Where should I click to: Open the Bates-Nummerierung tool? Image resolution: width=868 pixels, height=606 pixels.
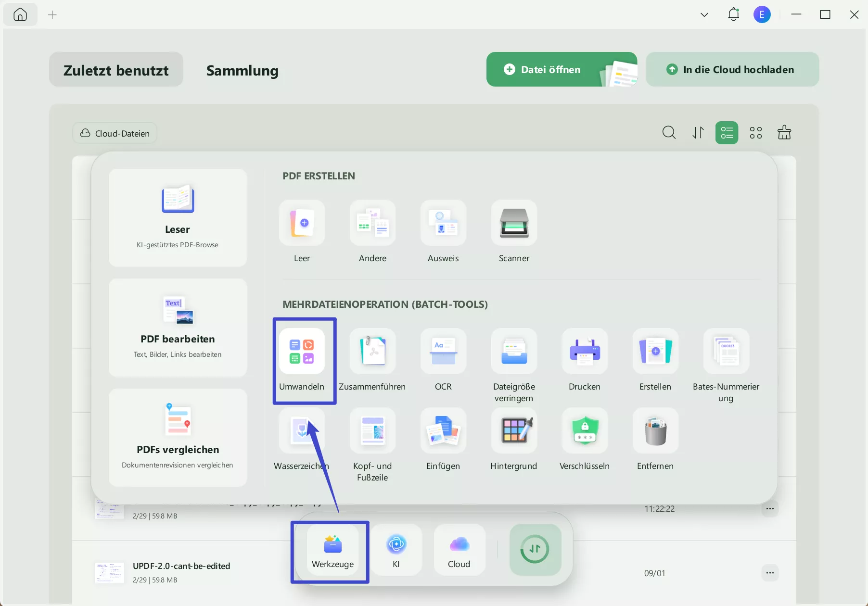tap(726, 352)
